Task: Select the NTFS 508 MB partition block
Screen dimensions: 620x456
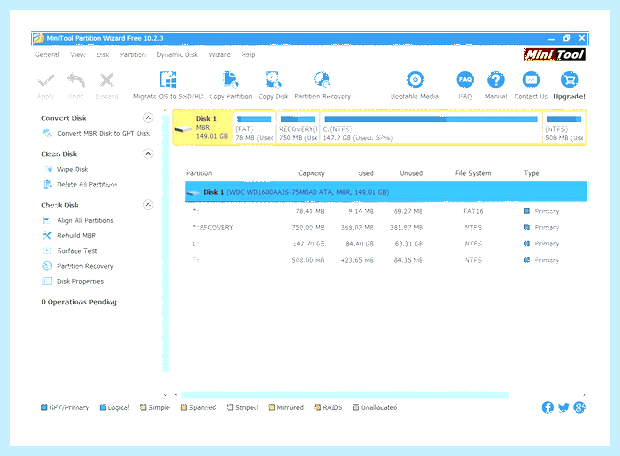Action: click(564, 127)
